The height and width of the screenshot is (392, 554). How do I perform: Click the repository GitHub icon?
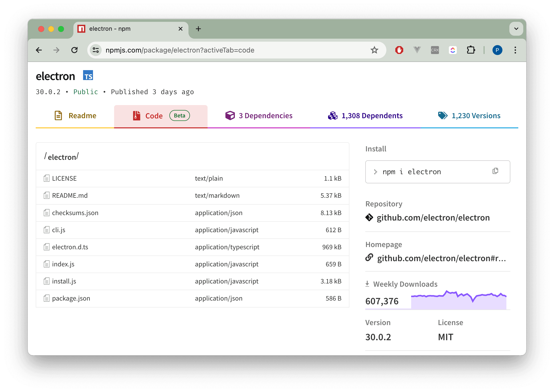point(369,218)
